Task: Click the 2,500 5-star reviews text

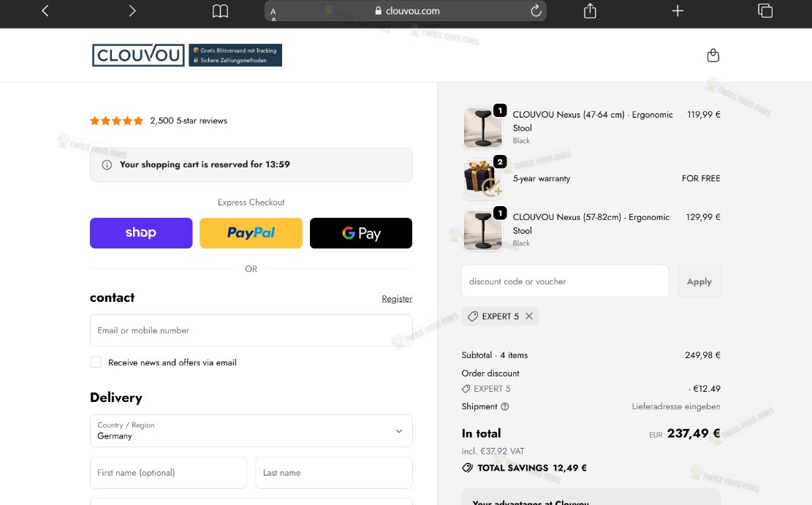Action: click(x=189, y=121)
